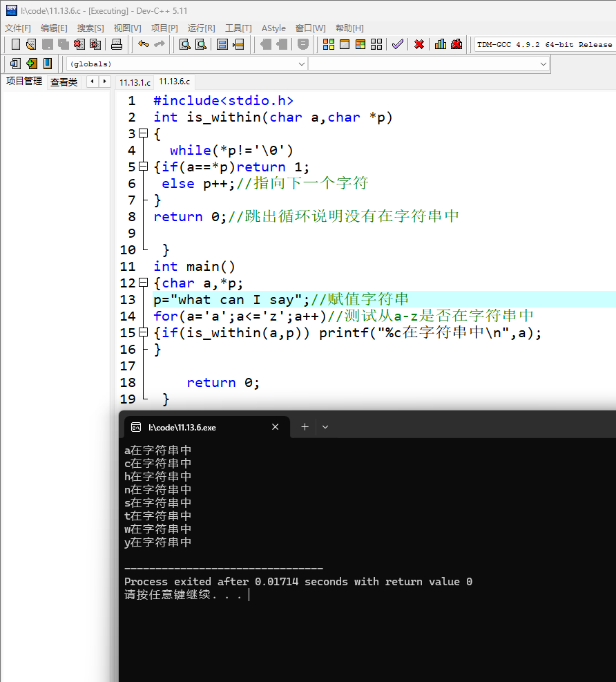Click the purple checkmark toolbar icon
616x682 pixels.
(x=397, y=44)
